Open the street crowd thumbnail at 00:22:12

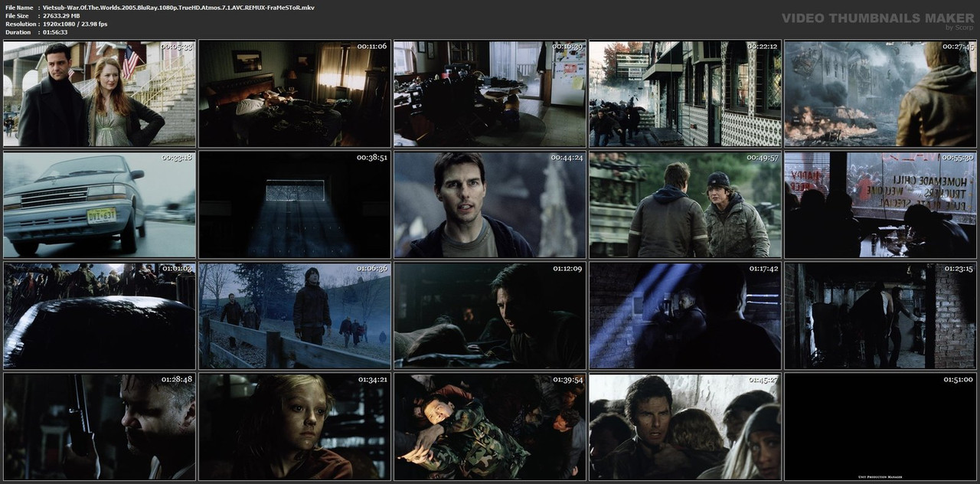tap(685, 93)
